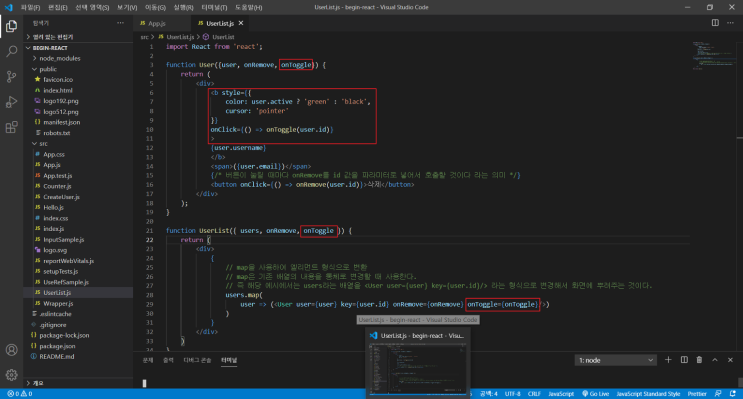Click Prettier status bar item
This screenshot has width=743, height=399.
pos(697,394)
